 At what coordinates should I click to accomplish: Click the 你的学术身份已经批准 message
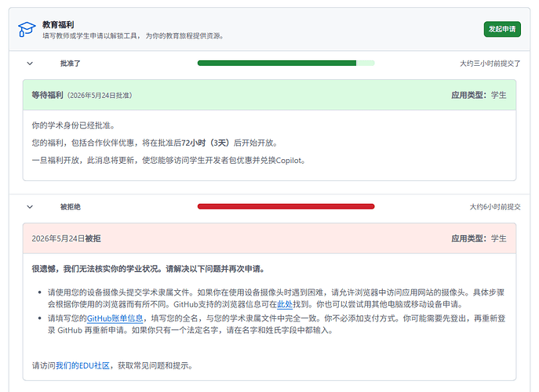(x=73, y=125)
